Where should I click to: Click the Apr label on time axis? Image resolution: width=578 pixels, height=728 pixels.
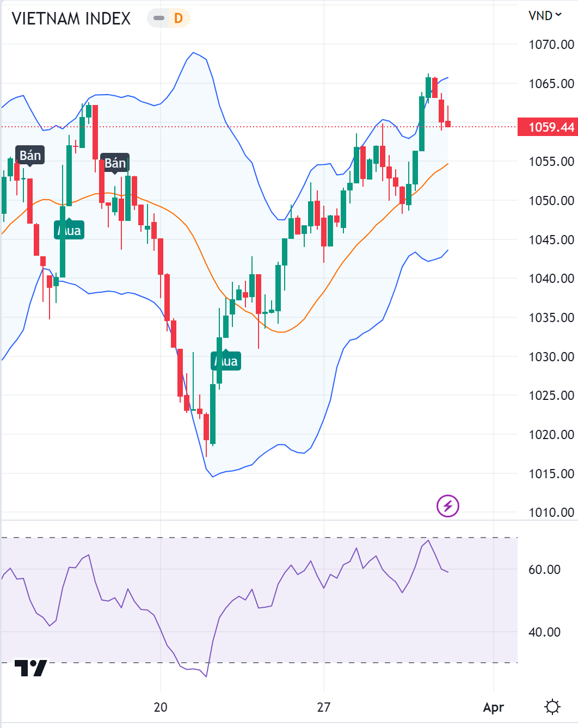493,707
